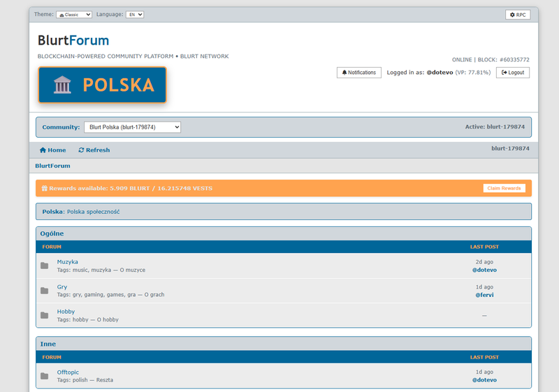Click the blurt-179874 label in nav bar
The height and width of the screenshot is (392, 559).
[510, 148]
